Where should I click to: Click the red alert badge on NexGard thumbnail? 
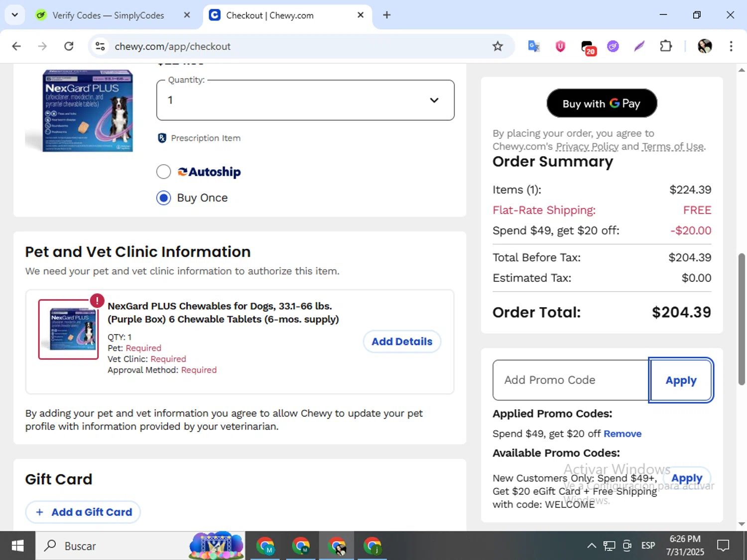pos(97,300)
